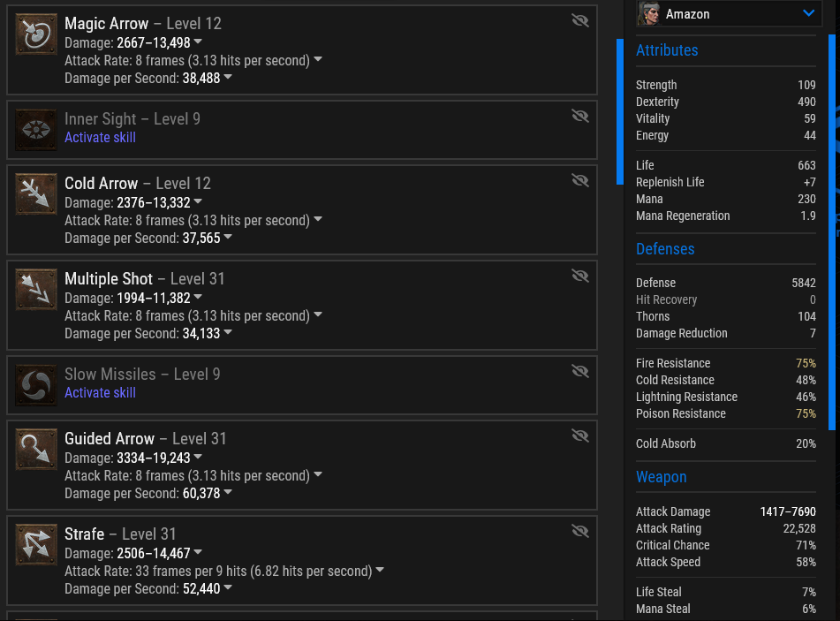Click the Magic Arrow skill icon

(36, 34)
